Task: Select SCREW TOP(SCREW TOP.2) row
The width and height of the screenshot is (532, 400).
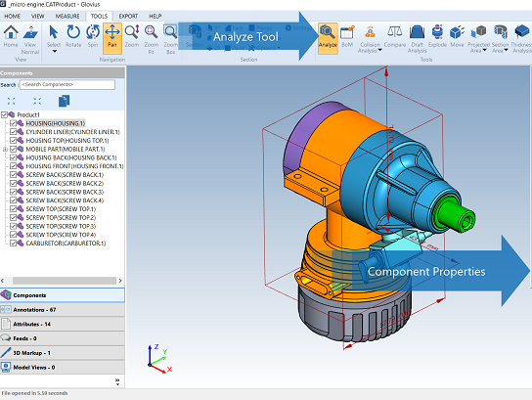Action: 61,217
